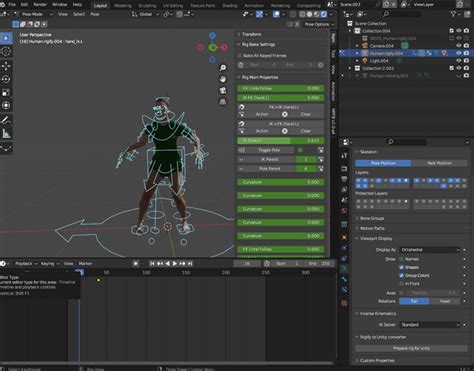Toggle Collection.004 exclude checkbox in outliner
Viewport: 474px width, 371px height.
pos(452,31)
